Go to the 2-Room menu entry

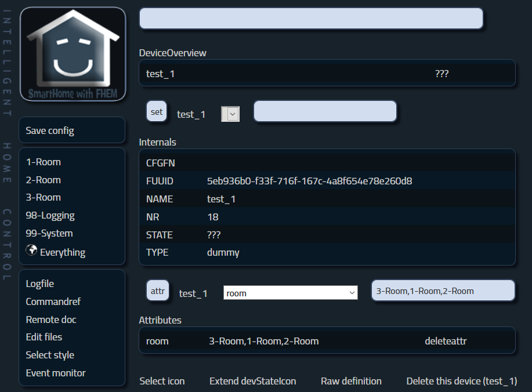point(44,180)
